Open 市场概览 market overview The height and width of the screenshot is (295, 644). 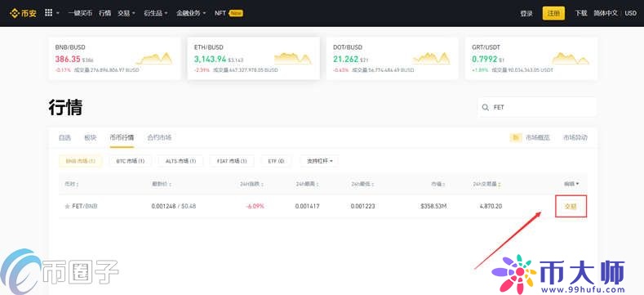point(538,138)
